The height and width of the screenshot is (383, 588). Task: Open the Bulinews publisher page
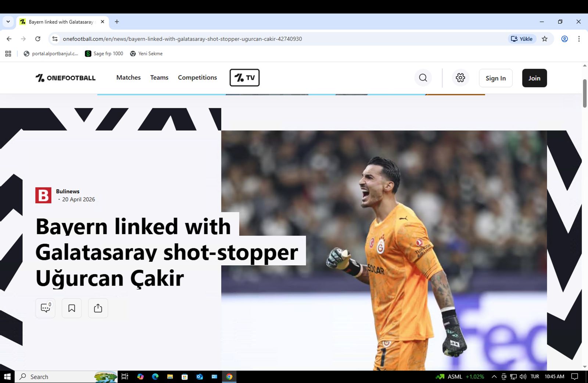(x=68, y=191)
